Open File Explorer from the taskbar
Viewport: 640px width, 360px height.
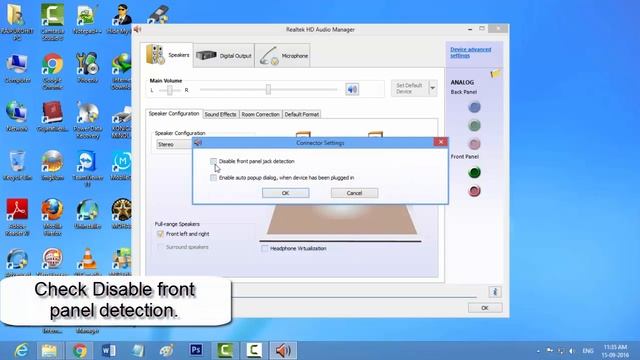(49, 350)
